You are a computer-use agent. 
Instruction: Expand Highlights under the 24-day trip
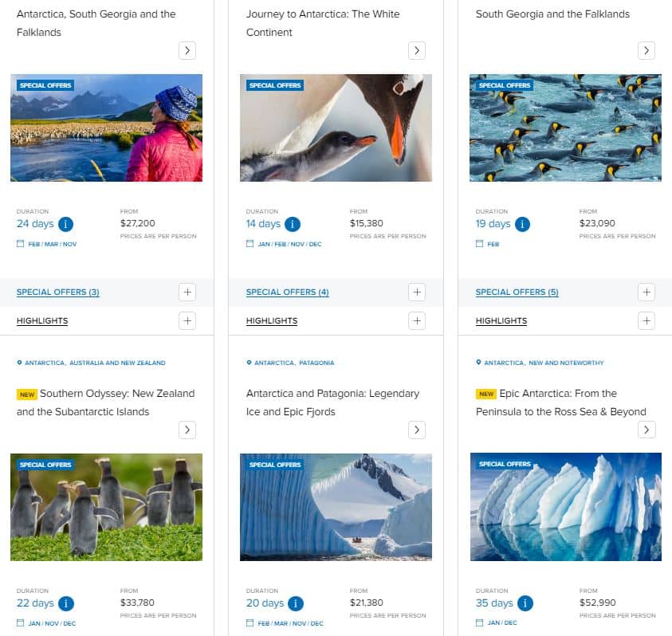pos(187,320)
